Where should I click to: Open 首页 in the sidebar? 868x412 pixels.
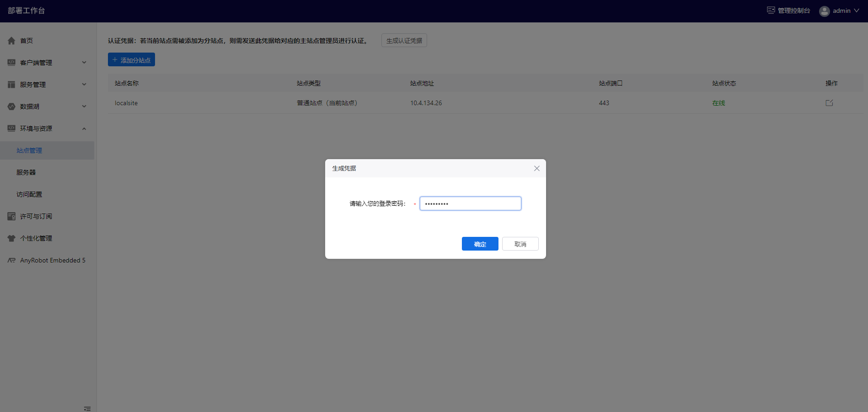[x=27, y=41]
